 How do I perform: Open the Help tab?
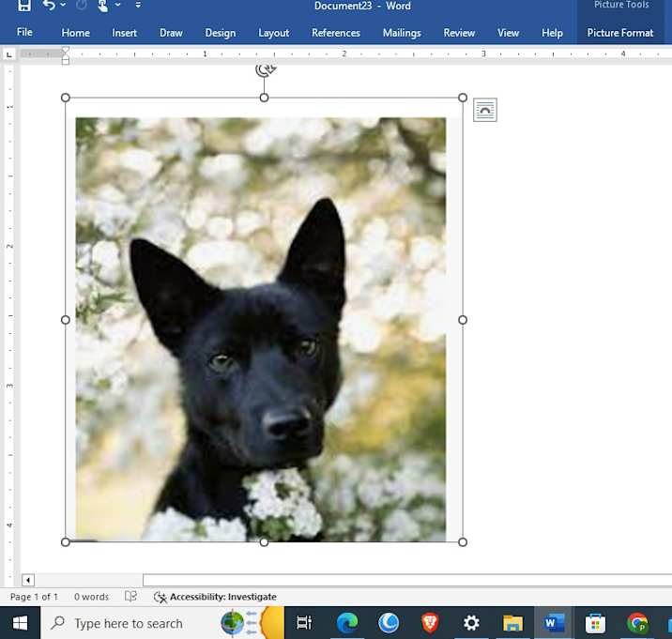click(552, 33)
